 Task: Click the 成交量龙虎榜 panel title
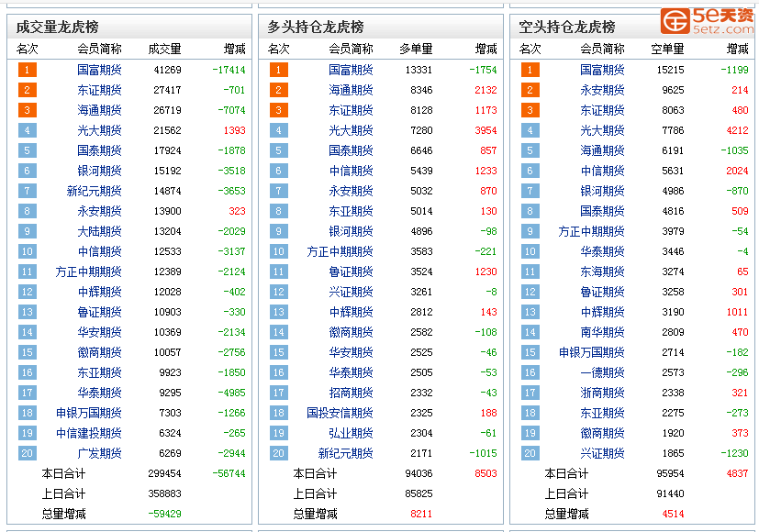click(58, 28)
